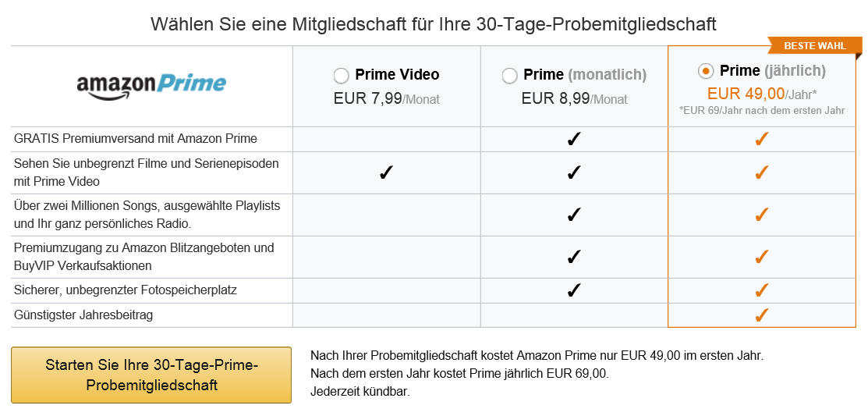The width and height of the screenshot is (868, 416).
Task: Click monthly Prime checkmark in GRATIS Premiumversand row
Action: [x=574, y=140]
